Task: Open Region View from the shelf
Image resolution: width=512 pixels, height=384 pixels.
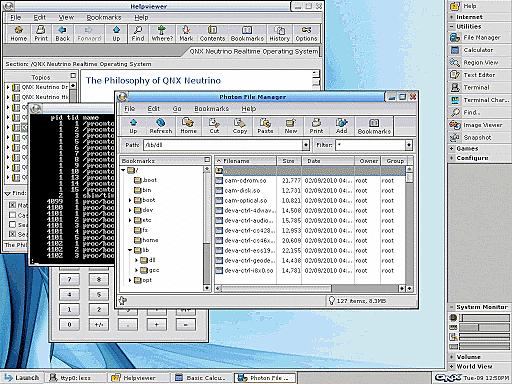Action: (x=480, y=62)
